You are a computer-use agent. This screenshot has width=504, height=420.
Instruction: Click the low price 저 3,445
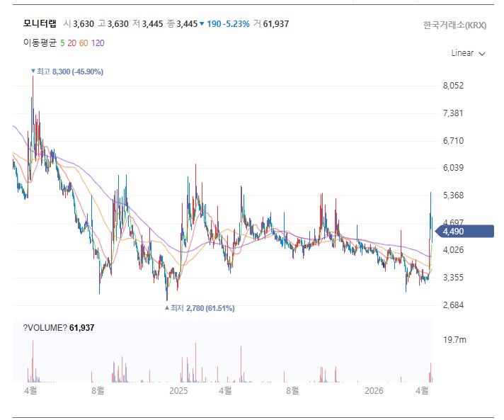148,24
